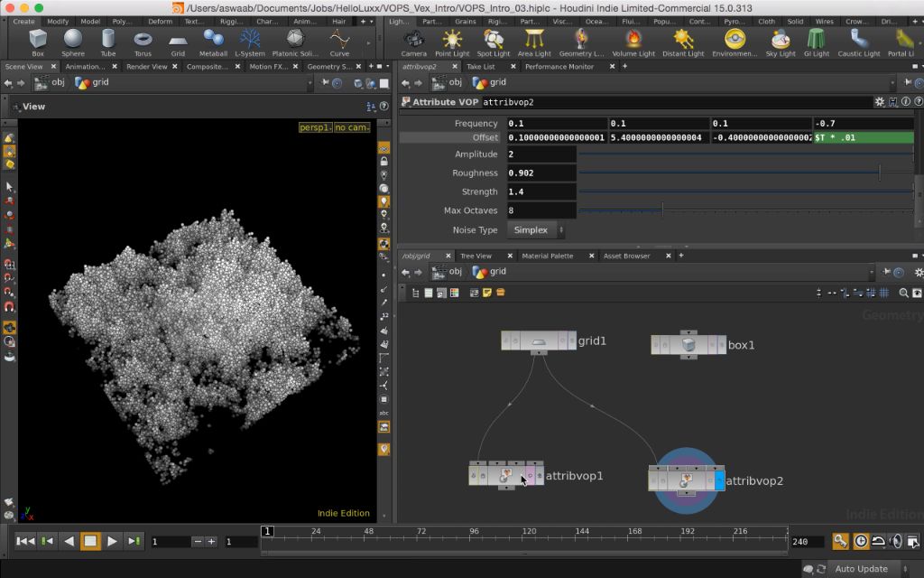Screen dimensions: 924x578
Task: Click the Amplitude value field
Action: tap(541, 154)
